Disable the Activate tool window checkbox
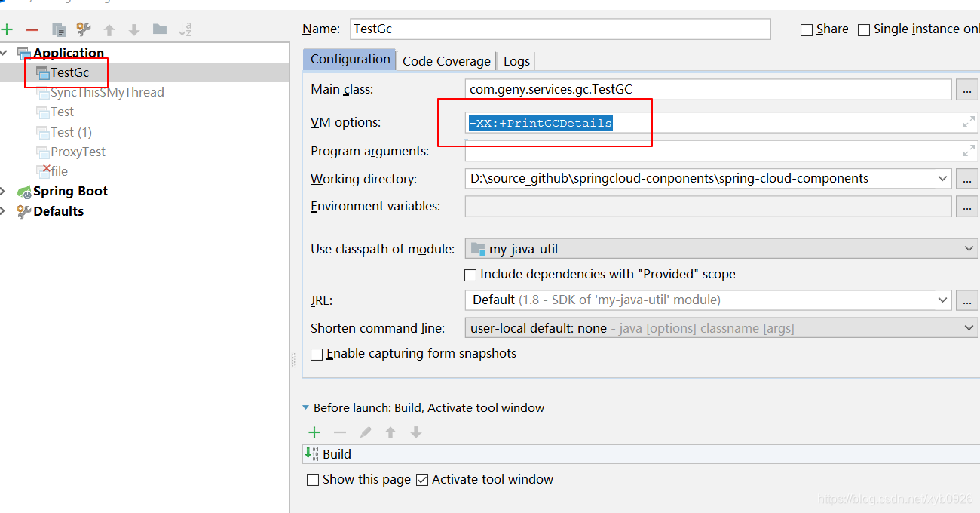 422,480
